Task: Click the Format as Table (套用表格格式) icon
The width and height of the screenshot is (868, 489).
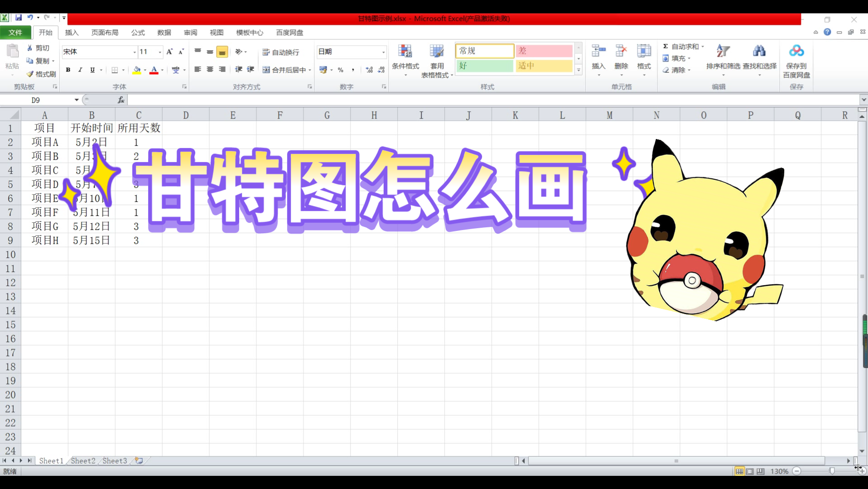Action: pos(437,51)
